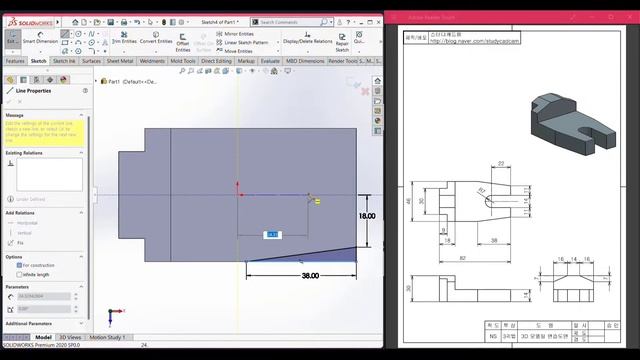Click the Home icon in SolidWorks title bar
Viewport: 640px width, 360px height.
pos(75,22)
